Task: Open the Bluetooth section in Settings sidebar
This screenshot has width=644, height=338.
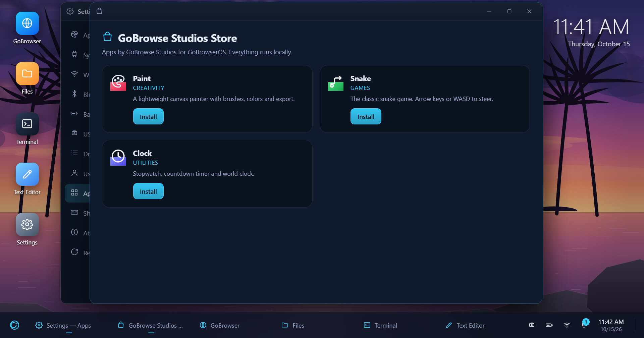Action: tap(77, 94)
